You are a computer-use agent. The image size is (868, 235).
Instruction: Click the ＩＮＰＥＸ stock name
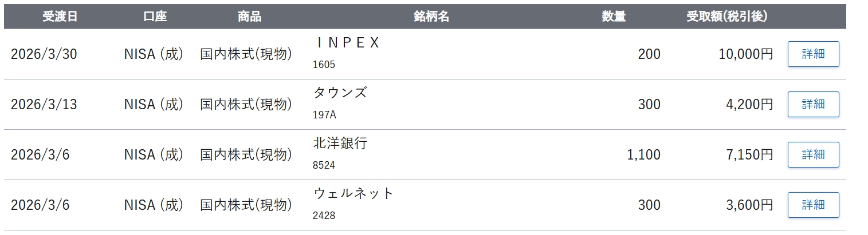point(347,43)
